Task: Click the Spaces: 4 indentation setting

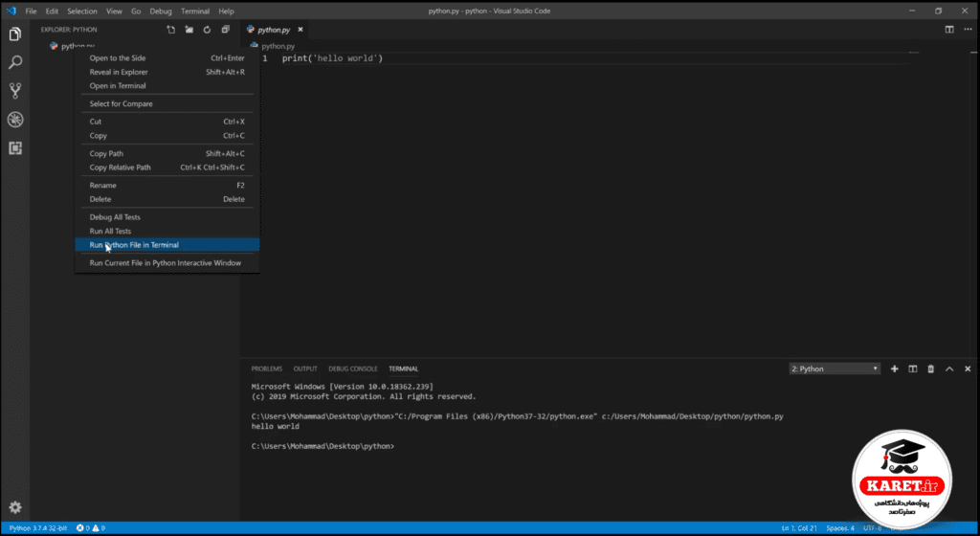Action: click(840, 528)
